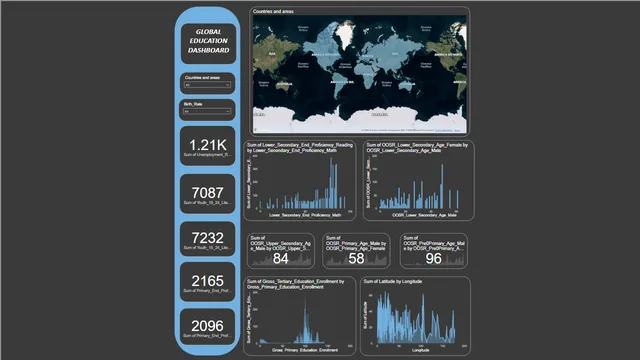Click the OOSR_Lower_Secondary_Age_Male x-axis title
The width and height of the screenshot is (640, 360).
424,215
